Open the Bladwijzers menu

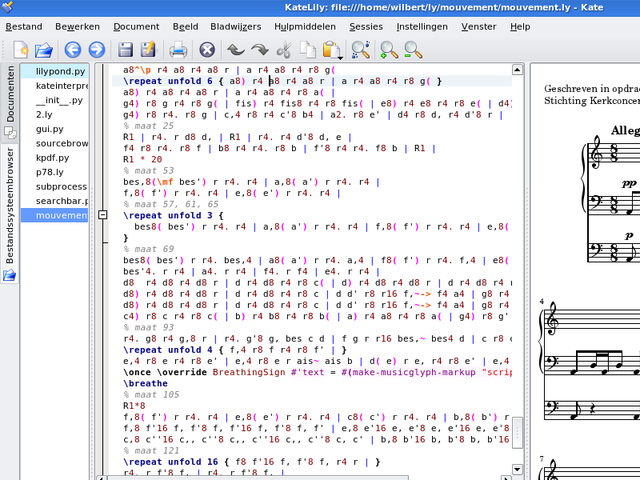pos(236,27)
